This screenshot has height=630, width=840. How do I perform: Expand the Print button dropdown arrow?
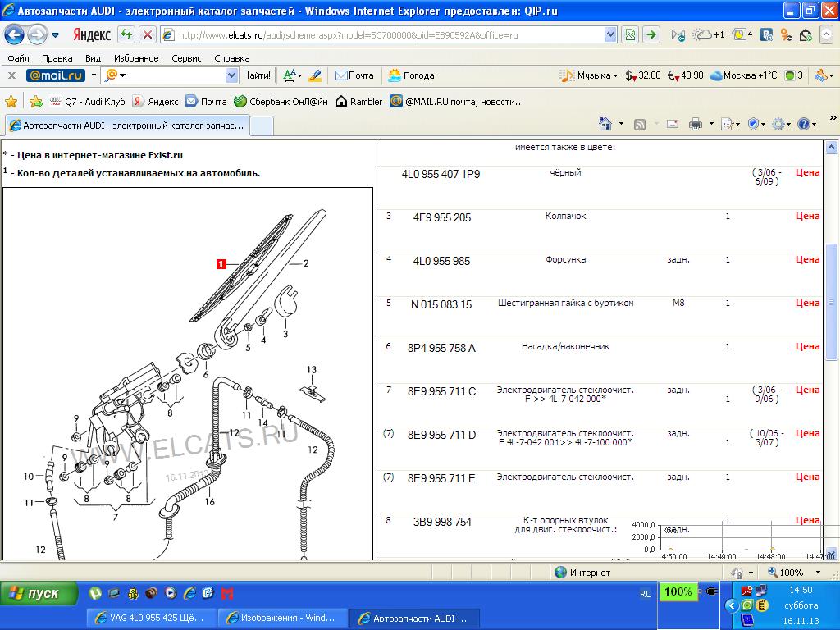point(711,125)
